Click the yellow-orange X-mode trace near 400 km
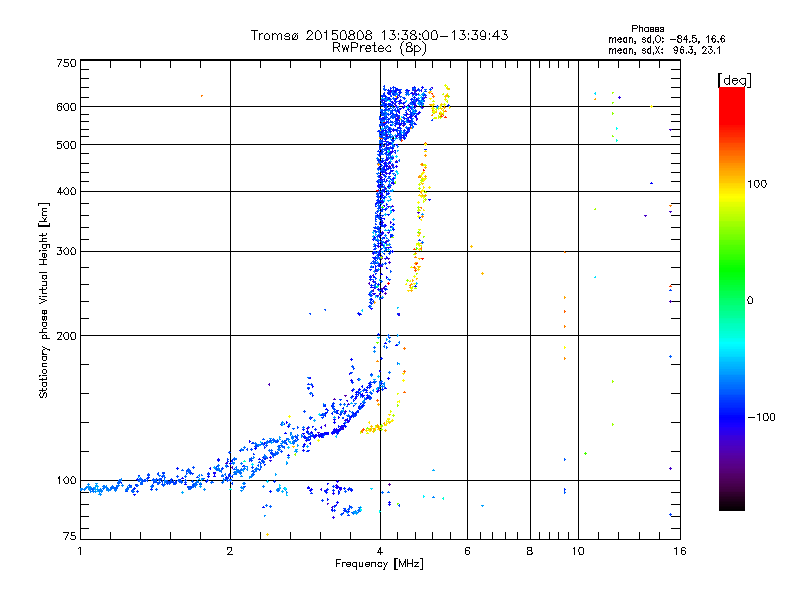This screenshot has height=600, width=800. [422, 191]
